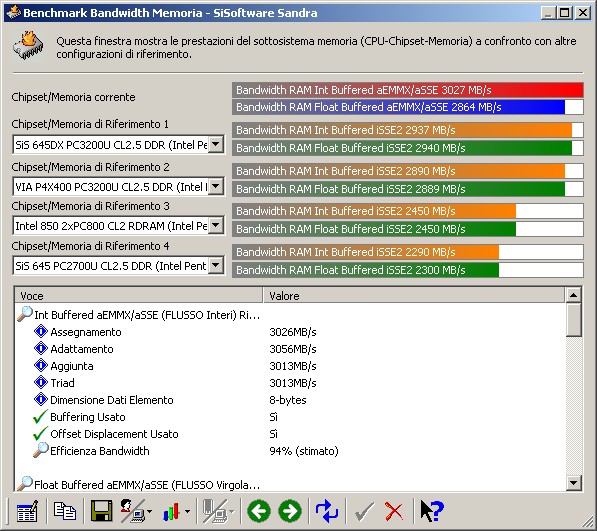Click red Int Buffered 3027 MB/s bar

408,90
